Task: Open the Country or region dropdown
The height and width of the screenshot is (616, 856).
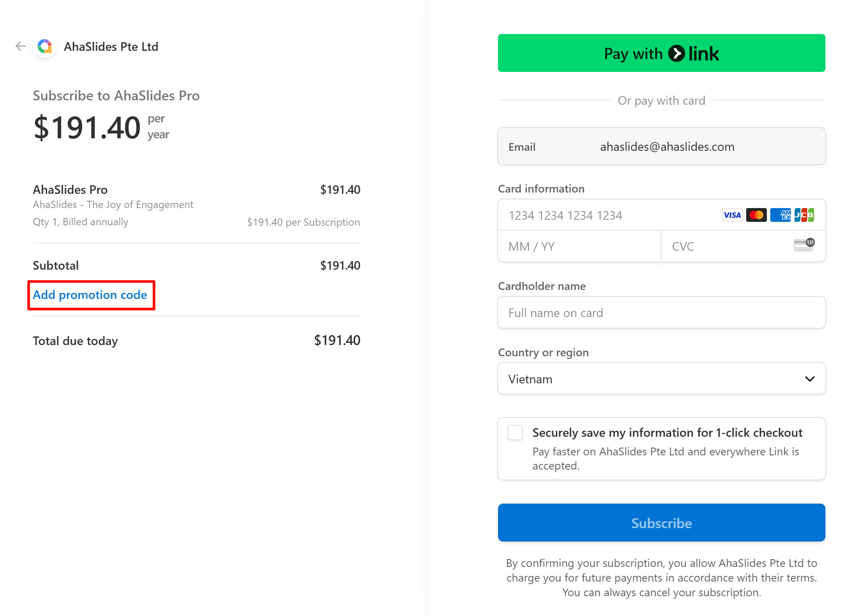Action: pos(661,379)
